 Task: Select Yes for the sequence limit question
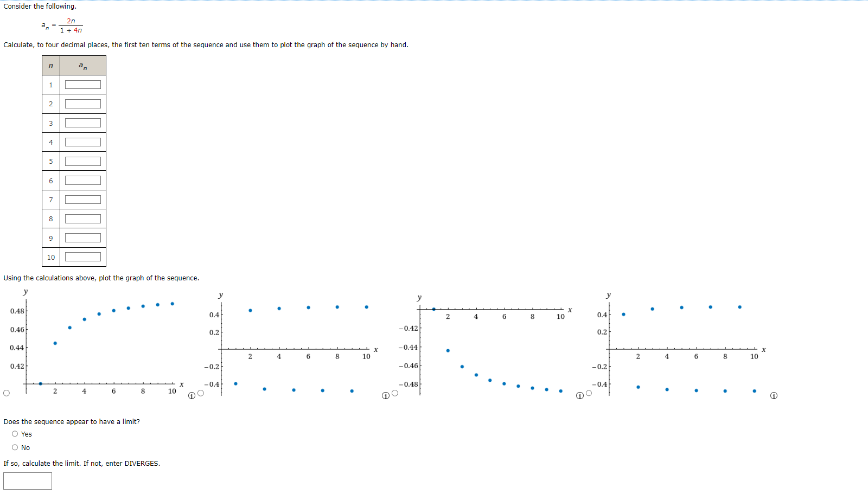coord(15,433)
